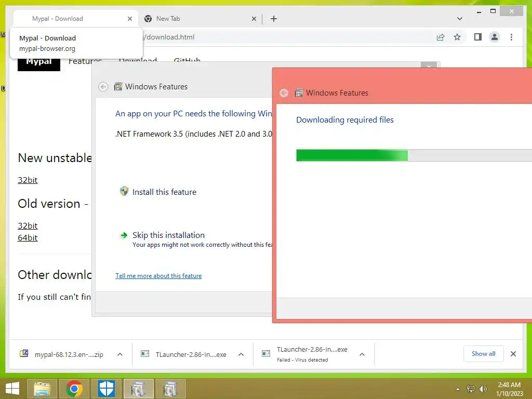532x399 pixels.
Task: Click the 32bit link under Old version
Action: (28, 225)
